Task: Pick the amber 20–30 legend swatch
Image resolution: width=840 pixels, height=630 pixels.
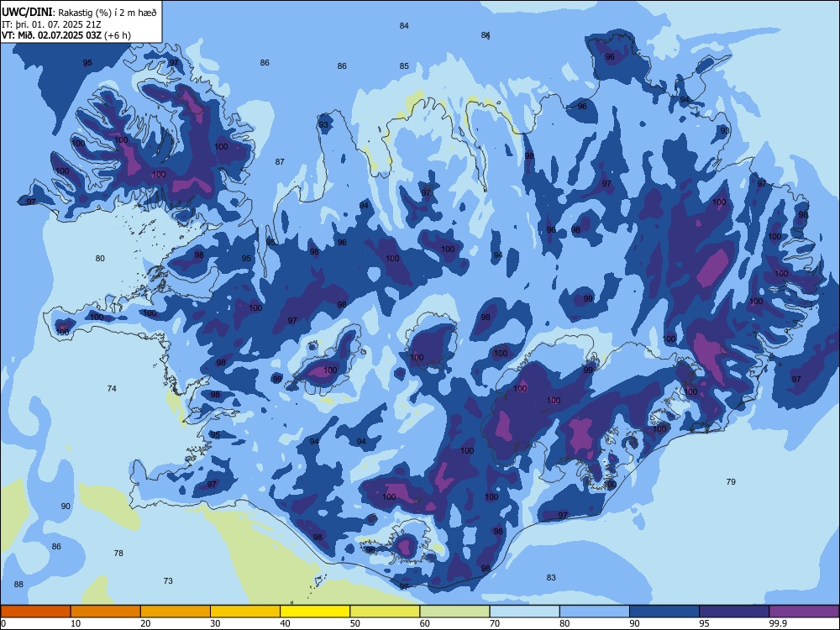Action: [x=176, y=612]
